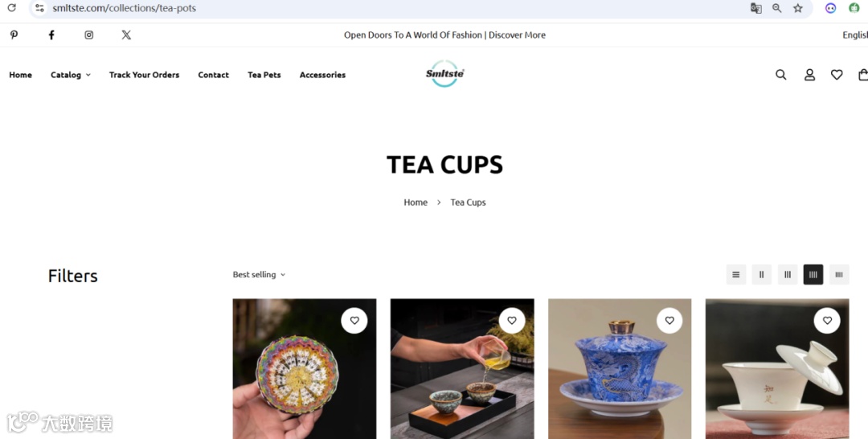Image resolution: width=868 pixels, height=439 pixels.
Task: Click the Home breadcrumb link
Action: 416,203
